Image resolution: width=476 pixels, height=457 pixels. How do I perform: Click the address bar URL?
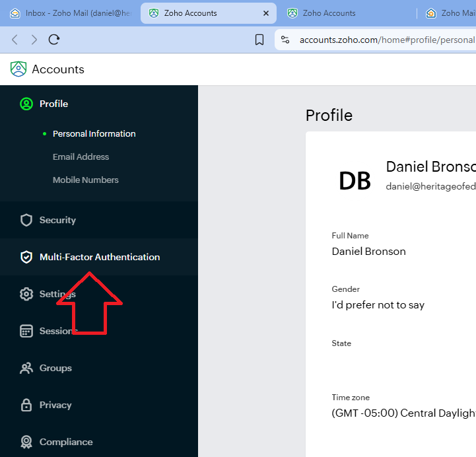point(387,40)
